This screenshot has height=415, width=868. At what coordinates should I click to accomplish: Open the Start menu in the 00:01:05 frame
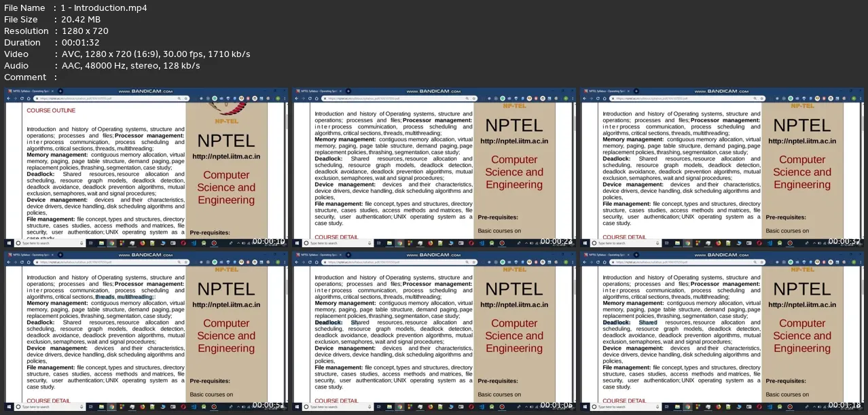(x=297, y=406)
